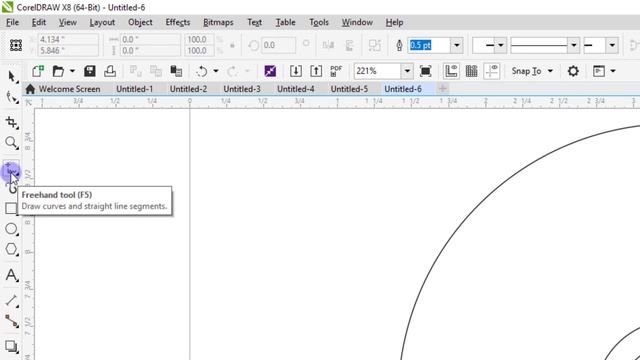The image size is (640, 360).
Task: Select the Rectangle tool
Action: coord(11,208)
